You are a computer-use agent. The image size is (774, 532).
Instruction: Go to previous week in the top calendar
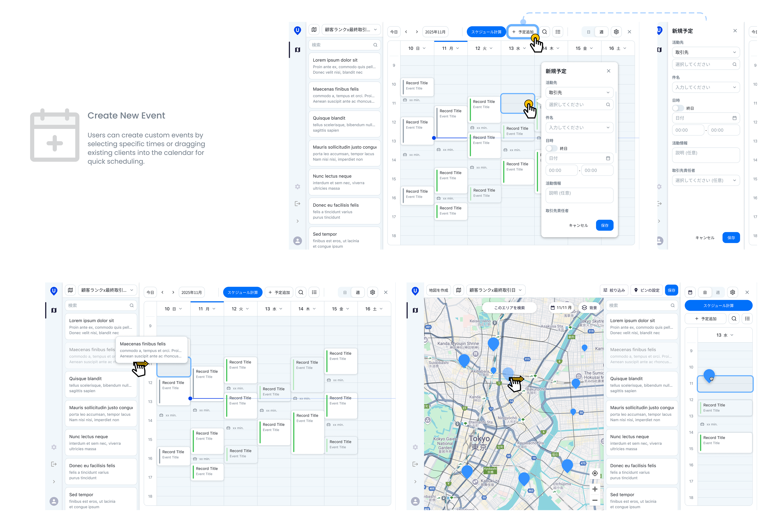coord(406,32)
